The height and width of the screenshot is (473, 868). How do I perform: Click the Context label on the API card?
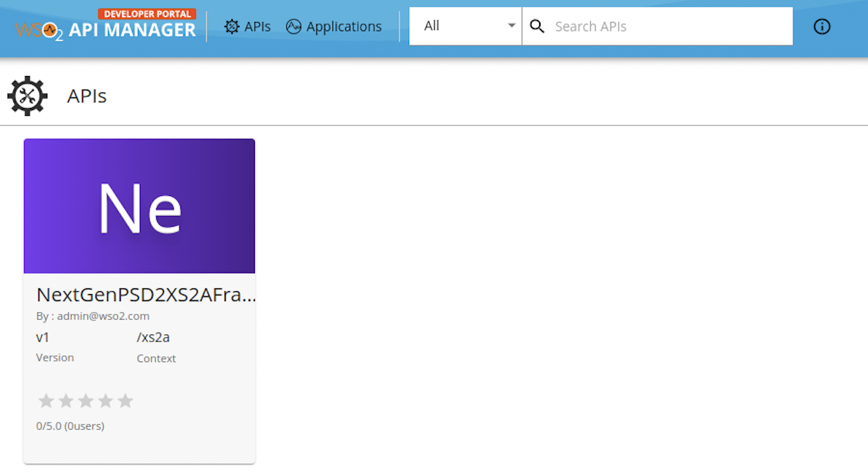[156, 359]
